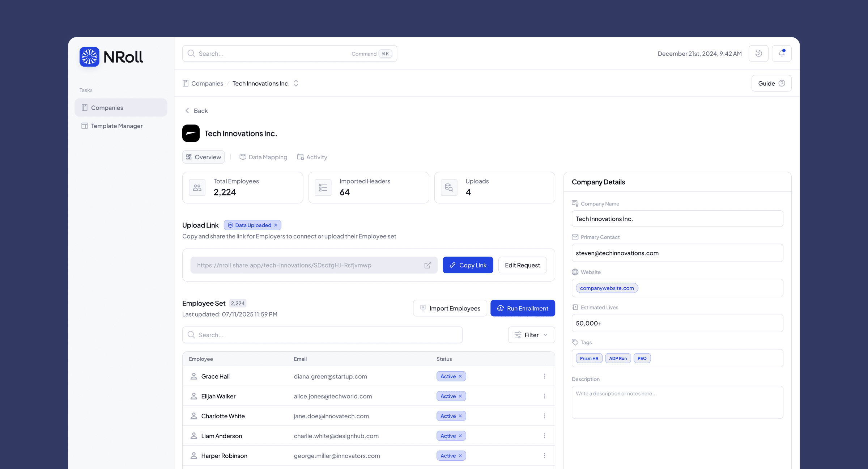
Task: Click the Back arrow
Action: point(187,111)
